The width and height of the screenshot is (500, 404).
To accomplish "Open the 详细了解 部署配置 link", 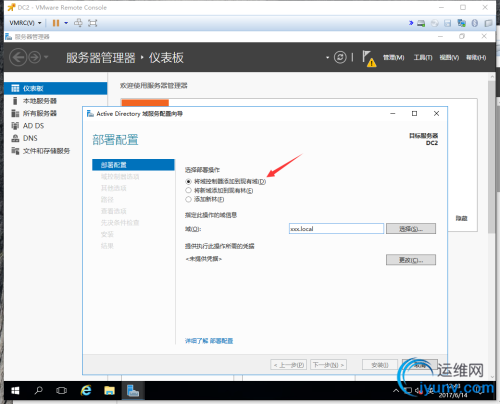I will coord(209,341).
